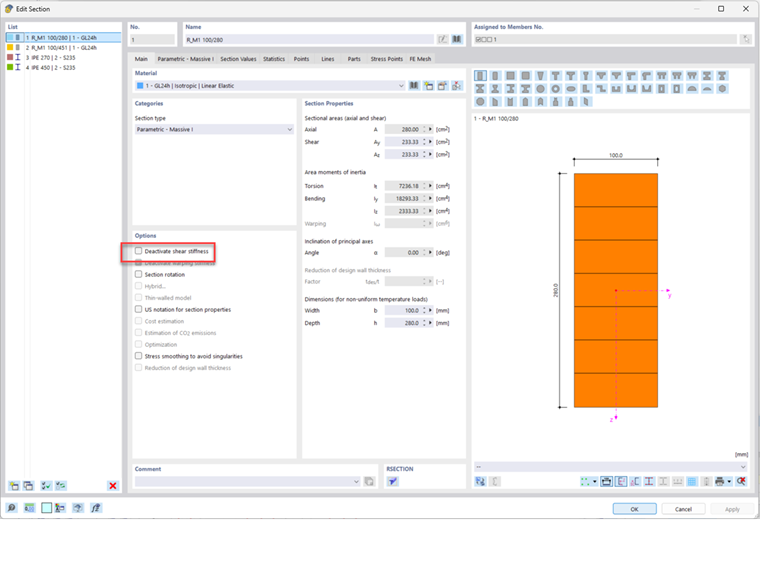Click the magnifier with red X icon

click(x=741, y=481)
